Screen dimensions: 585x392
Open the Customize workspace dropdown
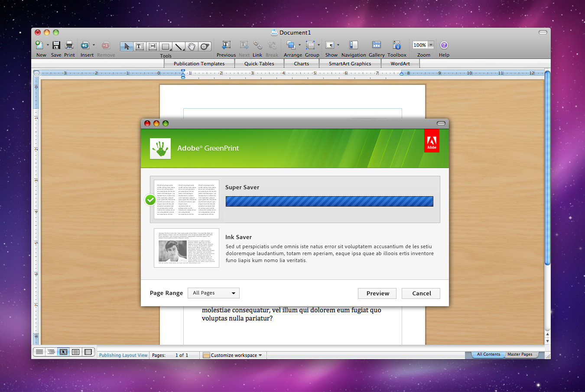pos(237,355)
